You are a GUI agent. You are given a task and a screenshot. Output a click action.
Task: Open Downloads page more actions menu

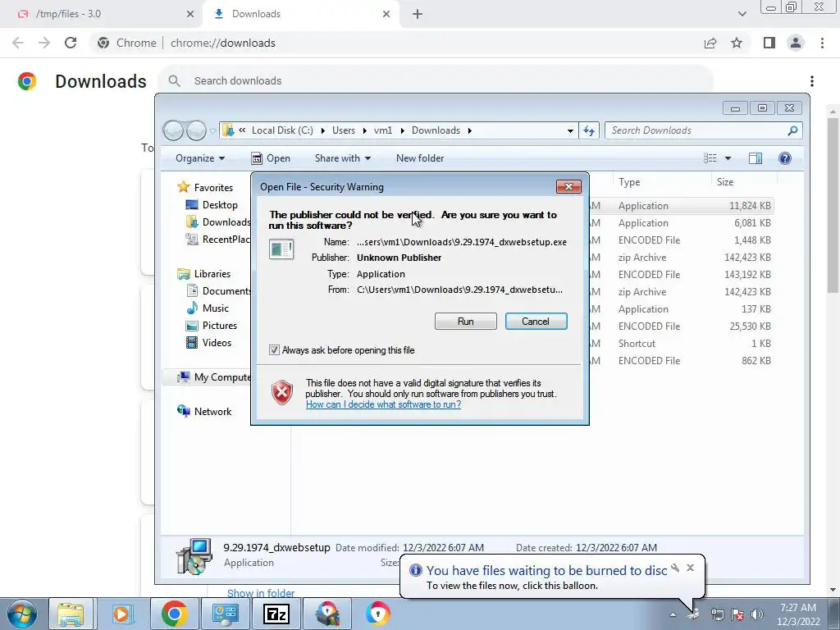[811, 81]
